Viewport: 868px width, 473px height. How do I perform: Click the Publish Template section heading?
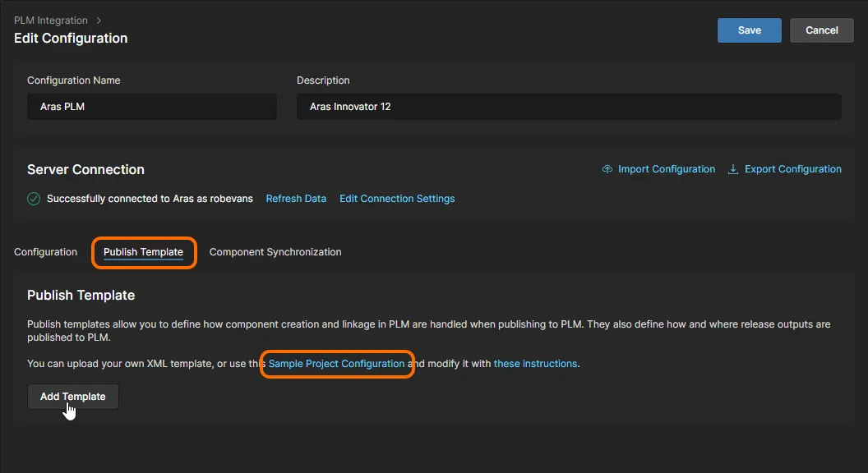(x=81, y=296)
